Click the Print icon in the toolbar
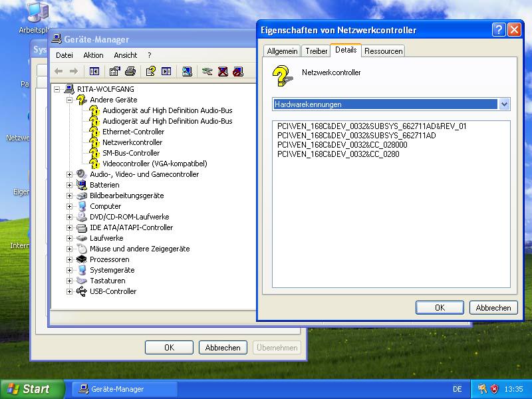This screenshot has height=399, width=532. point(130,71)
